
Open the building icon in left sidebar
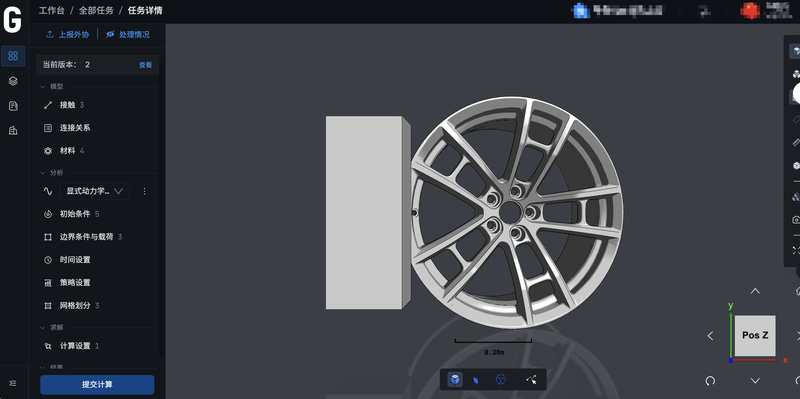tap(13, 131)
